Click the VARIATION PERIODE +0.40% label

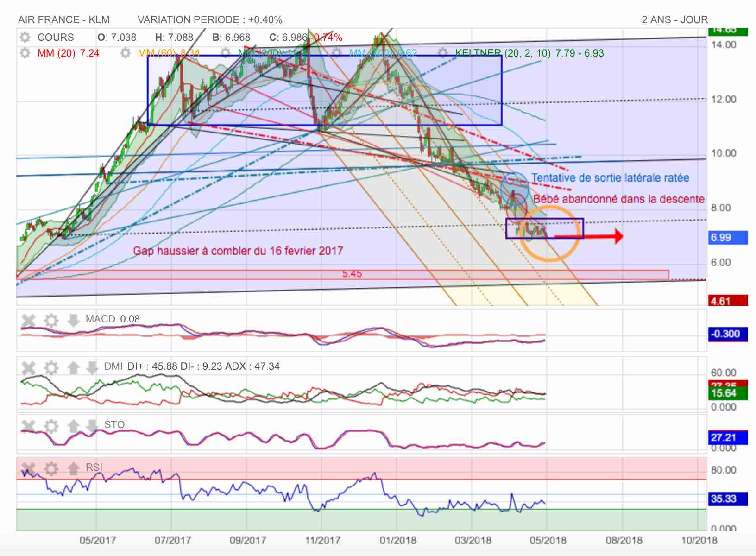coord(210,20)
